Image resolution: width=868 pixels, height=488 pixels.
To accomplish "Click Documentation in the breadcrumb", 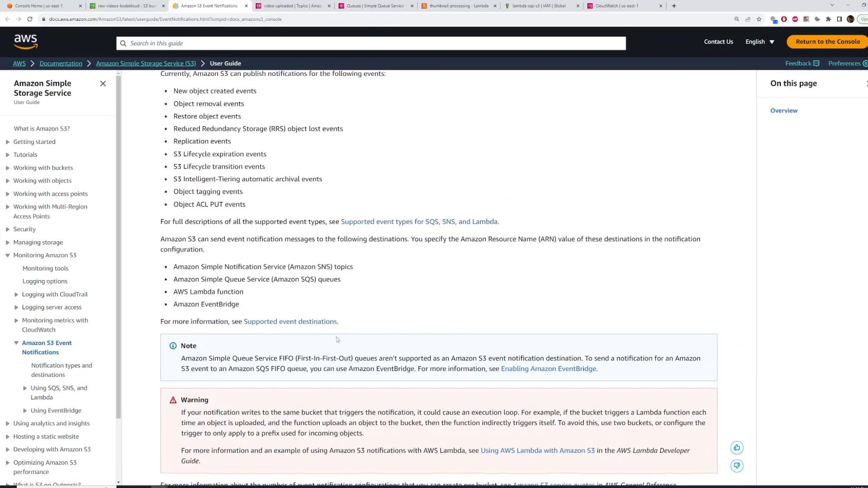I will point(61,63).
